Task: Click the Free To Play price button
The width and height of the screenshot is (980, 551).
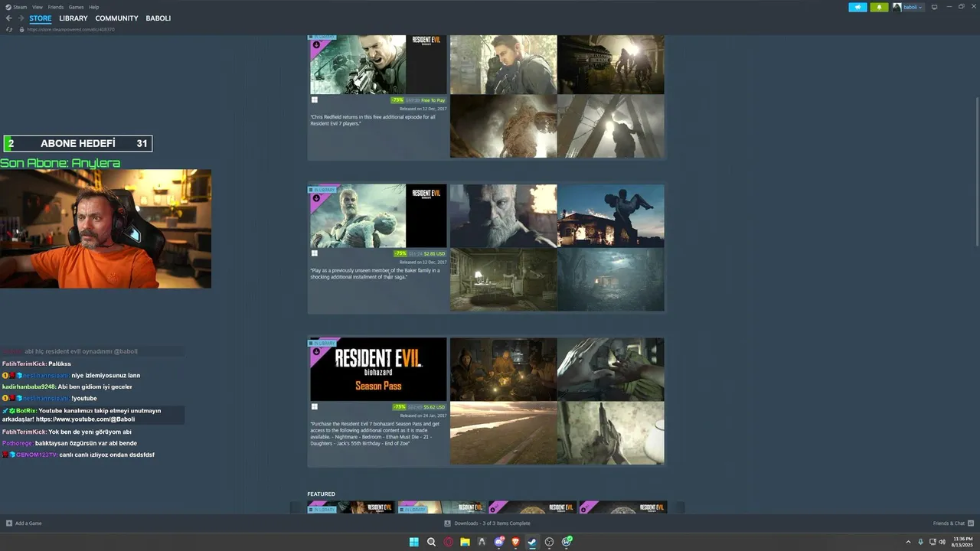Action: [433, 100]
